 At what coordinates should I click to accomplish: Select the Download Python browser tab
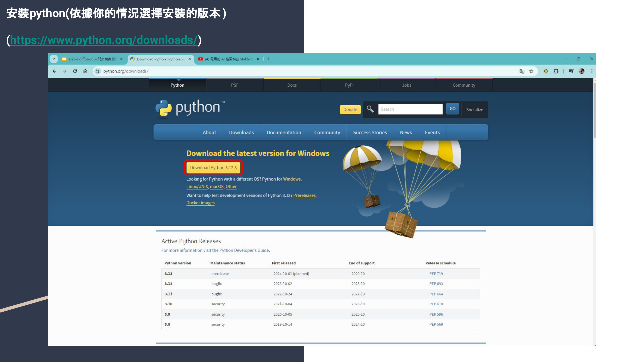point(161,59)
